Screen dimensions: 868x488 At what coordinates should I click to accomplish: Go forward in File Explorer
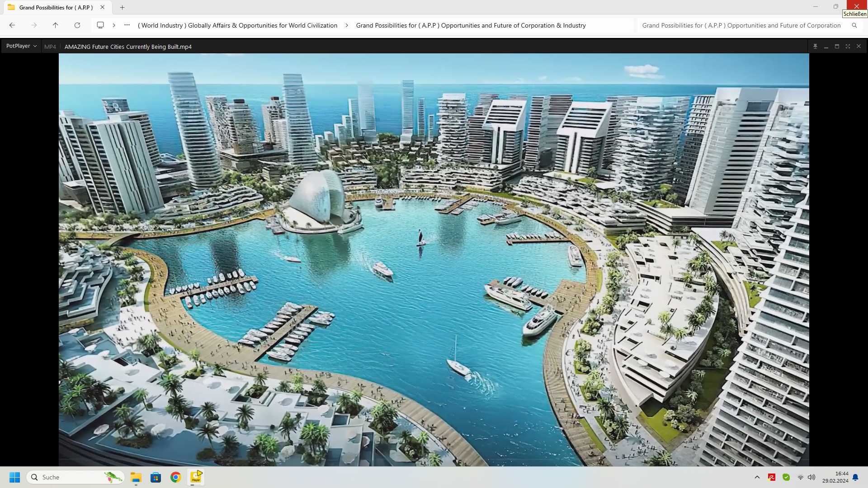34,25
